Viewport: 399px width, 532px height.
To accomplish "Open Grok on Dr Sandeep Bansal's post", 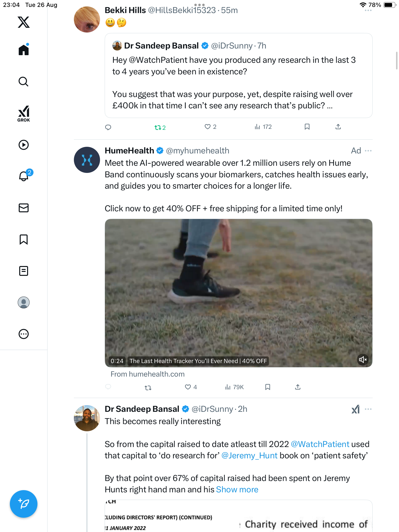I will 355,409.
